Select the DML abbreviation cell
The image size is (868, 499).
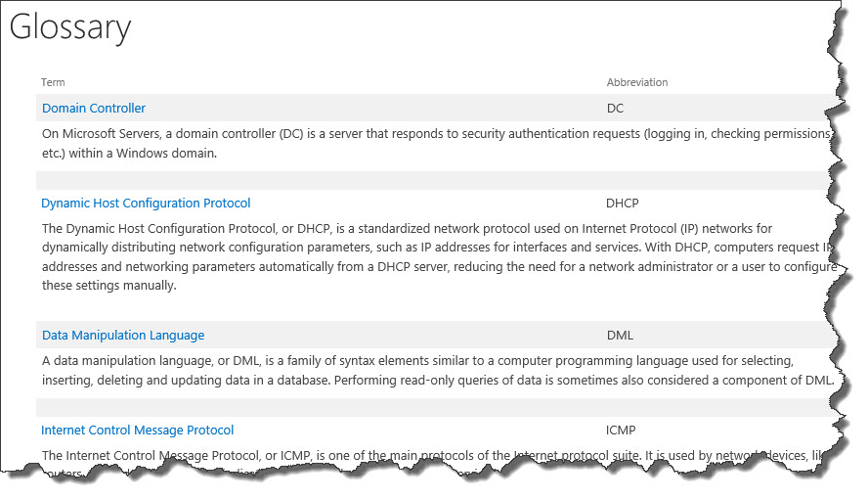(x=620, y=335)
